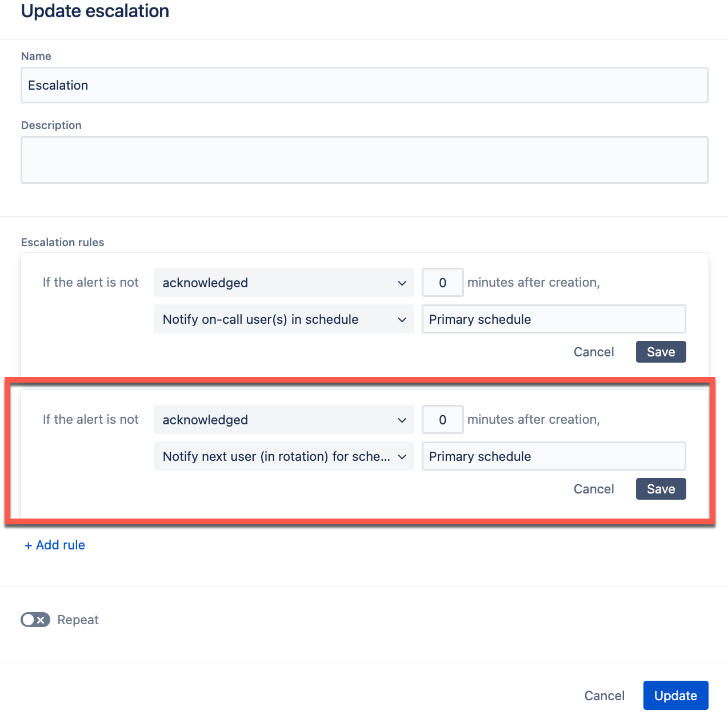Save the highlighted escalation rule
The height and width of the screenshot is (715, 728).
(x=661, y=489)
